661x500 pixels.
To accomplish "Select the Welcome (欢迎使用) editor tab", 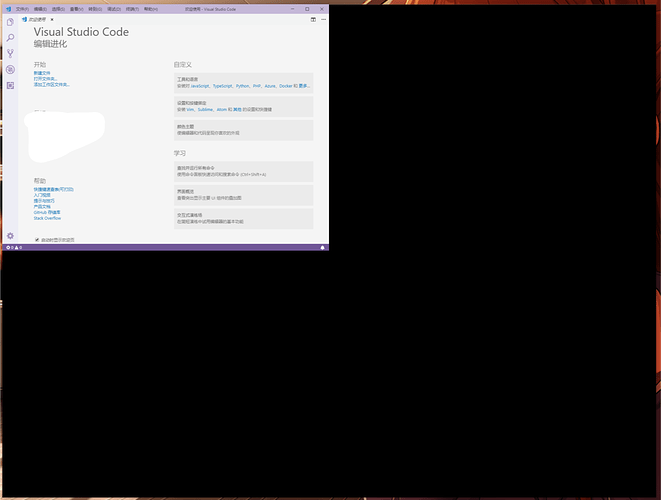I will tap(37, 19).
